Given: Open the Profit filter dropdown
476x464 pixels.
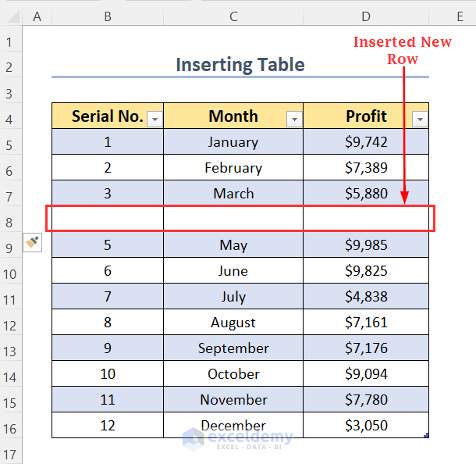Looking at the screenshot, I should (420, 119).
